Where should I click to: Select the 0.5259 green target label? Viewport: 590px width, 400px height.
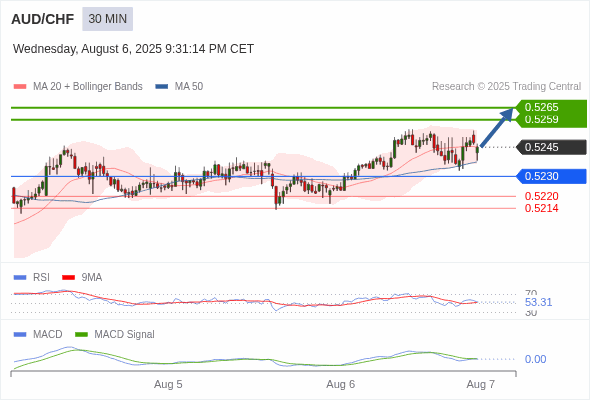(541, 119)
